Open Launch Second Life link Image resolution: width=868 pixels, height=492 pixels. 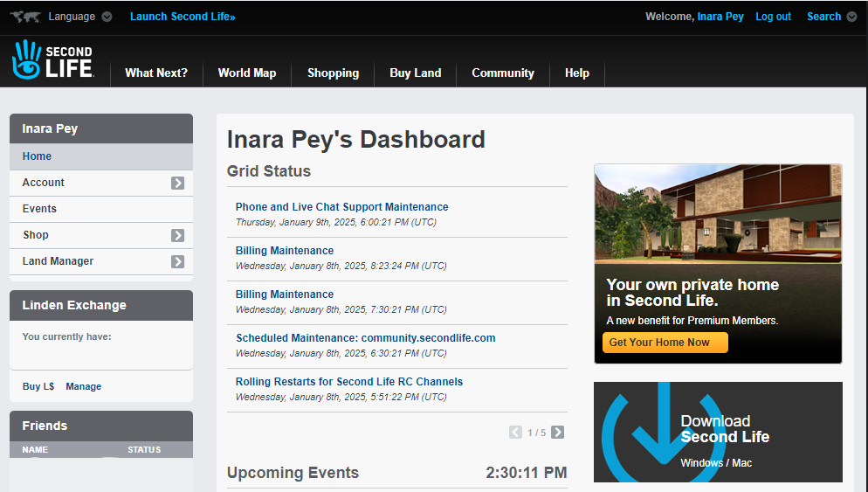183,17
